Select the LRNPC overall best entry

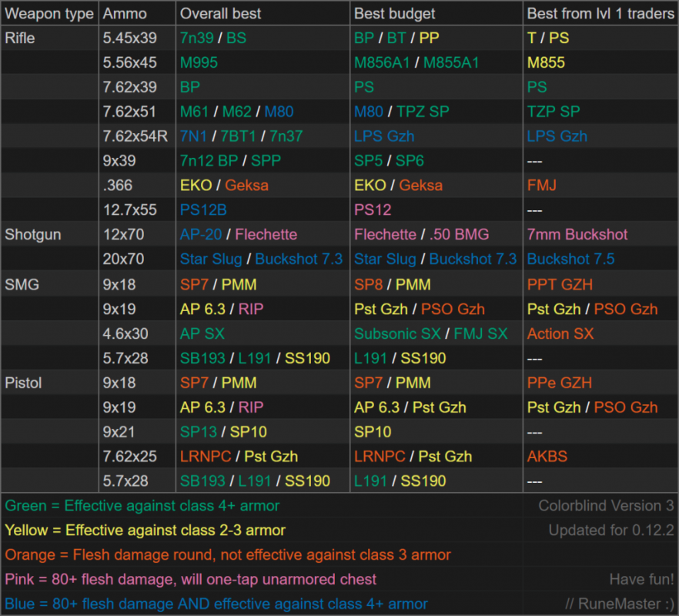pyautogui.click(x=206, y=456)
